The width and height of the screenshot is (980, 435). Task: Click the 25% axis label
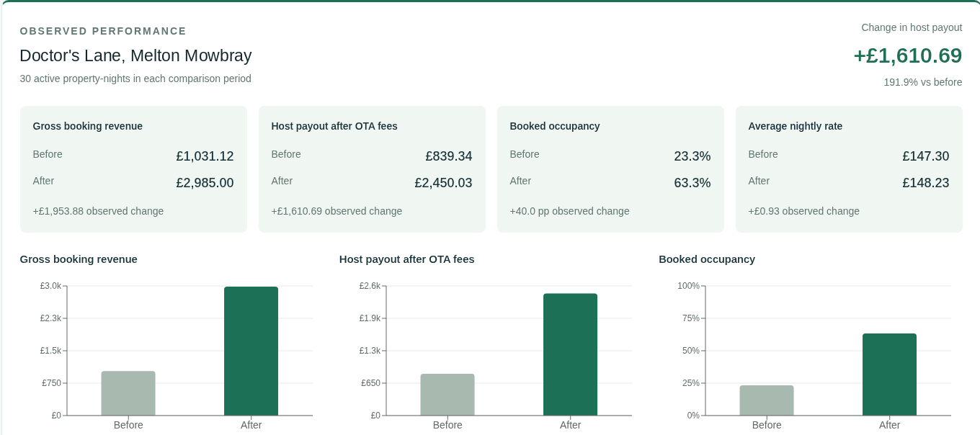pos(691,383)
